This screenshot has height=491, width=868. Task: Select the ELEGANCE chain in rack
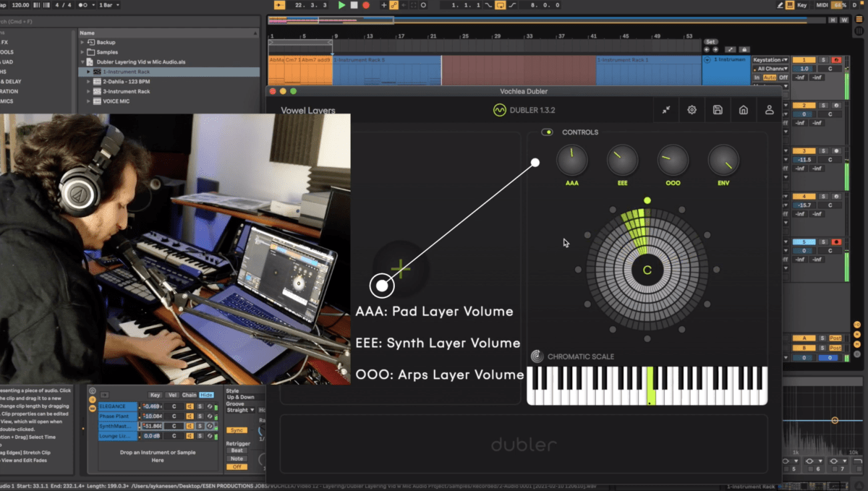coord(117,406)
